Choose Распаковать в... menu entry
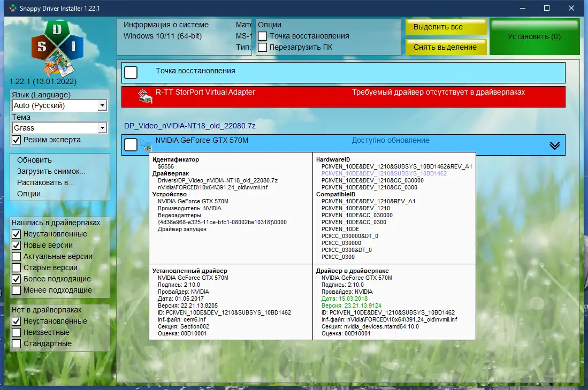 (x=45, y=182)
